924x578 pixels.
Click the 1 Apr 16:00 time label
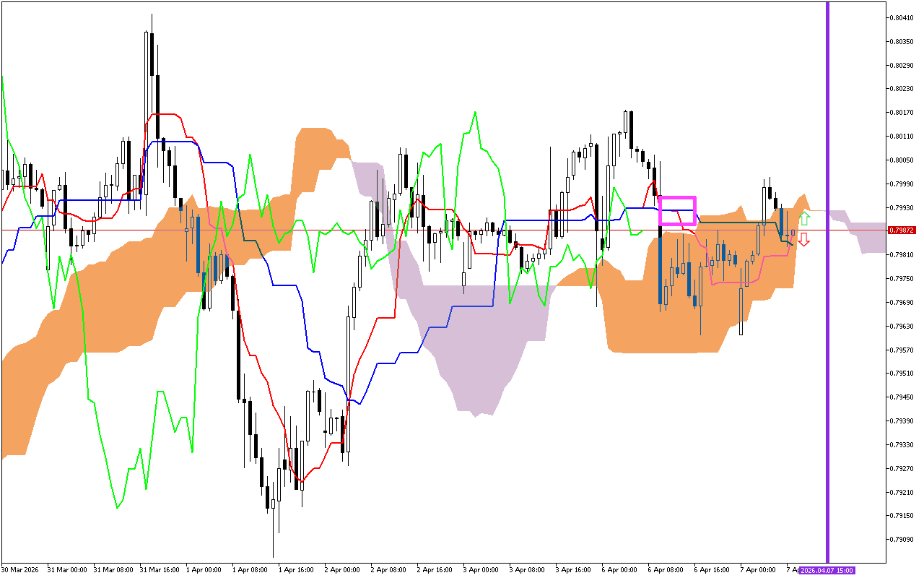(x=296, y=569)
